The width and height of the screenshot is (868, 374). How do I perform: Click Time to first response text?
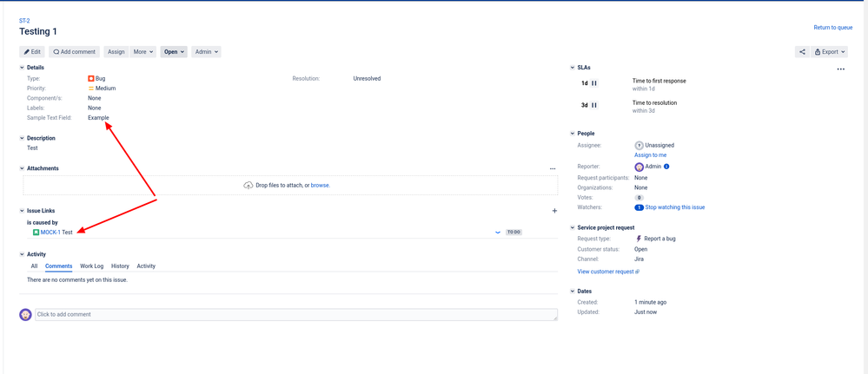[659, 81]
